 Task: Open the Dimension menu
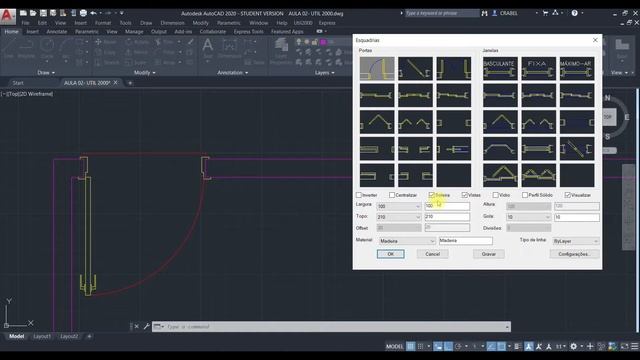click(172, 23)
